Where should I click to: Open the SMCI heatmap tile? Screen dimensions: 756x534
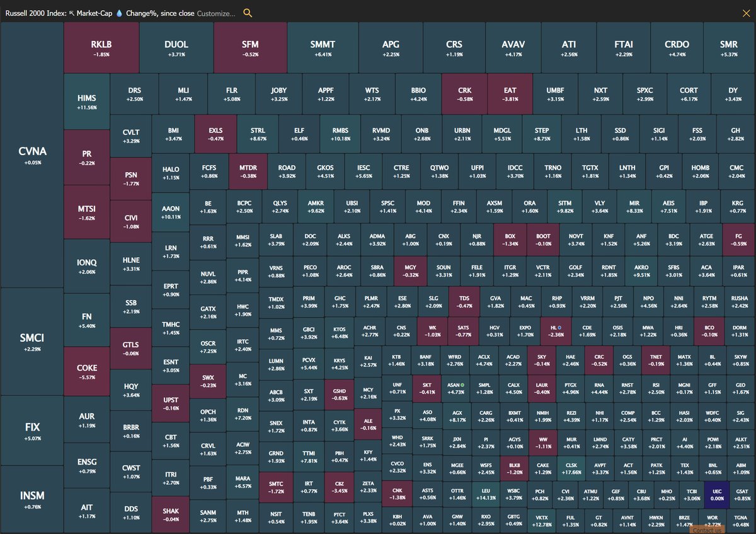click(x=32, y=342)
